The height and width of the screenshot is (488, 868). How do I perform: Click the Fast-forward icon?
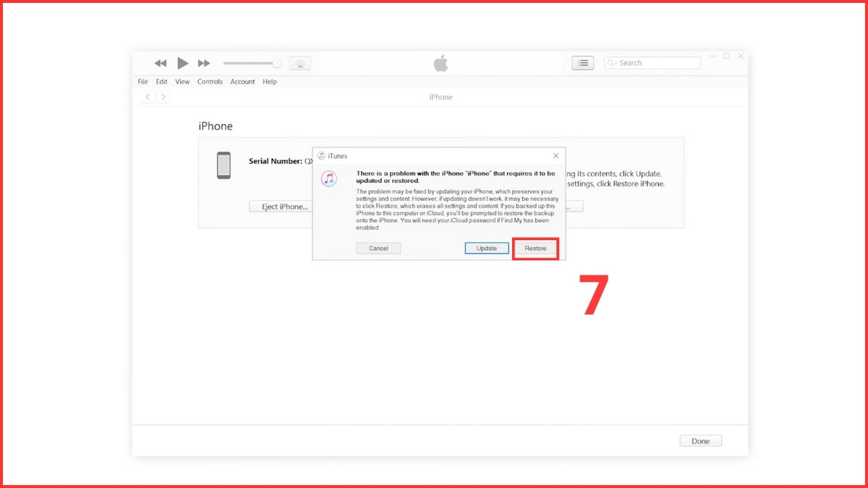click(204, 63)
